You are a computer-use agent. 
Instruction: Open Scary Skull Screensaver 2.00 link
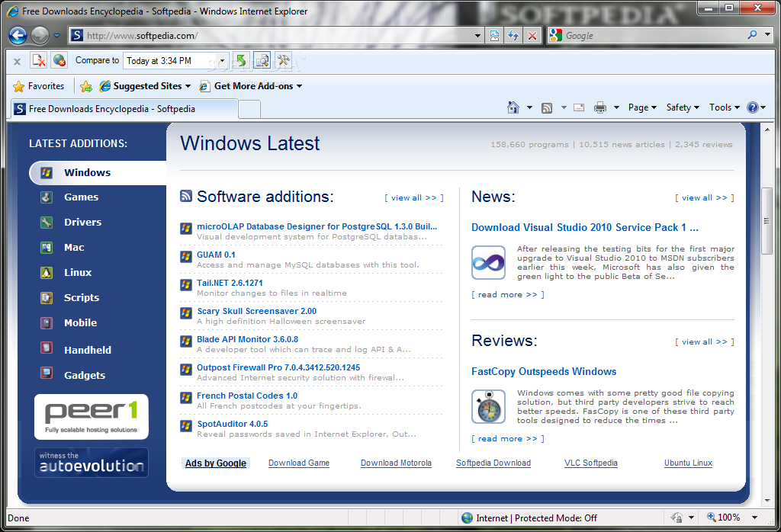pyautogui.click(x=256, y=311)
